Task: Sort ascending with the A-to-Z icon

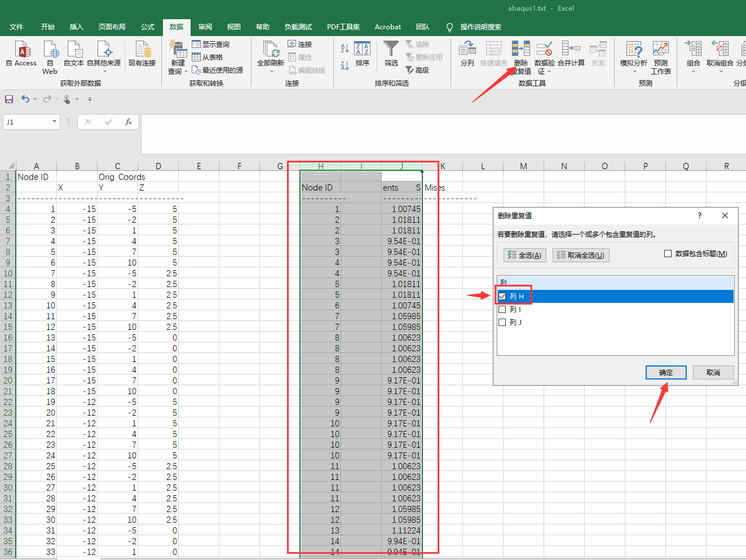Action: pyautogui.click(x=345, y=49)
